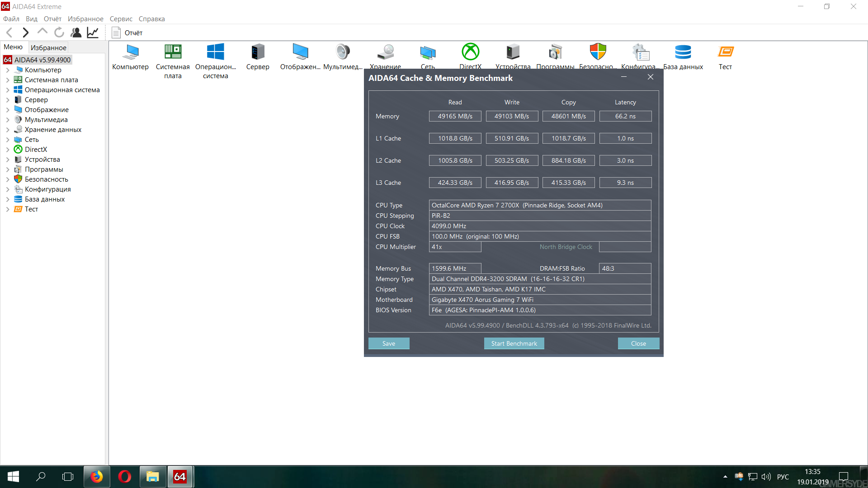Open Firefox from the taskbar
The width and height of the screenshot is (868, 488).
click(x=97, y=477)
